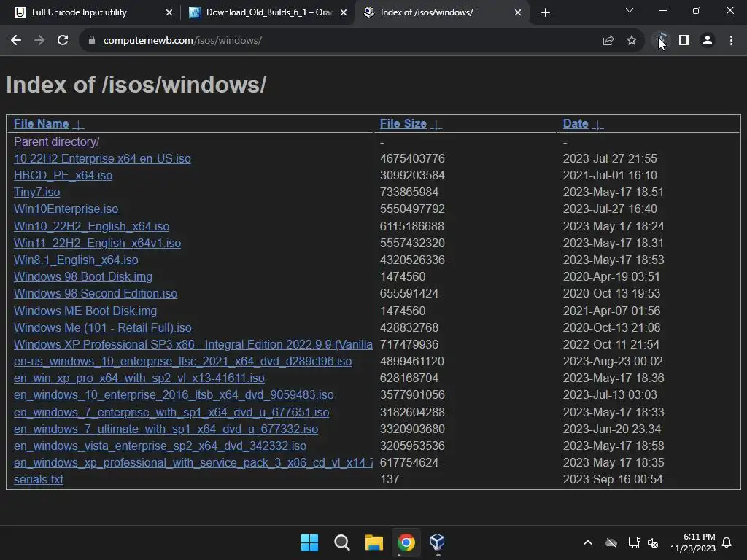The image size is (747, 560).
Task: Toggle the Chrome side panel
Action: tap(684, 41)
